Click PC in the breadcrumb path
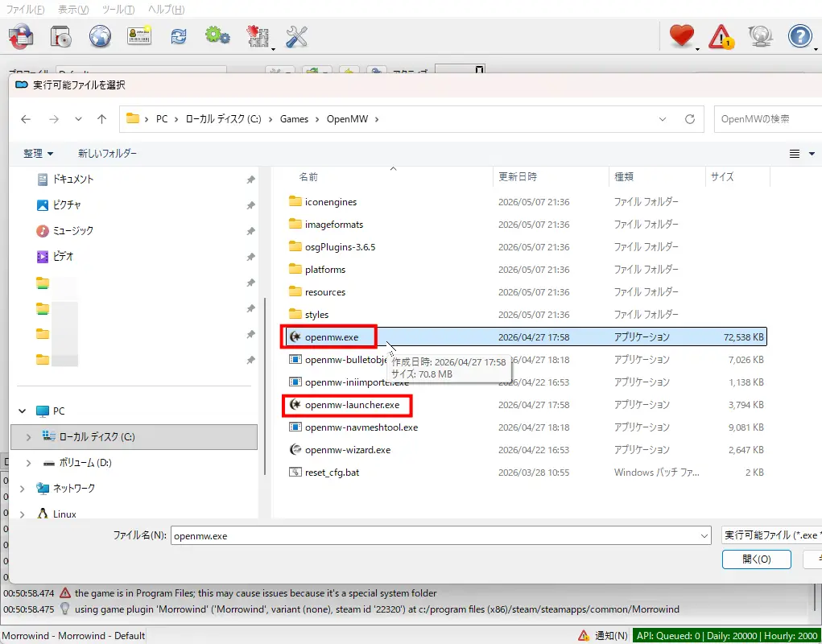The image size is (822, 644). pos(162,119)
